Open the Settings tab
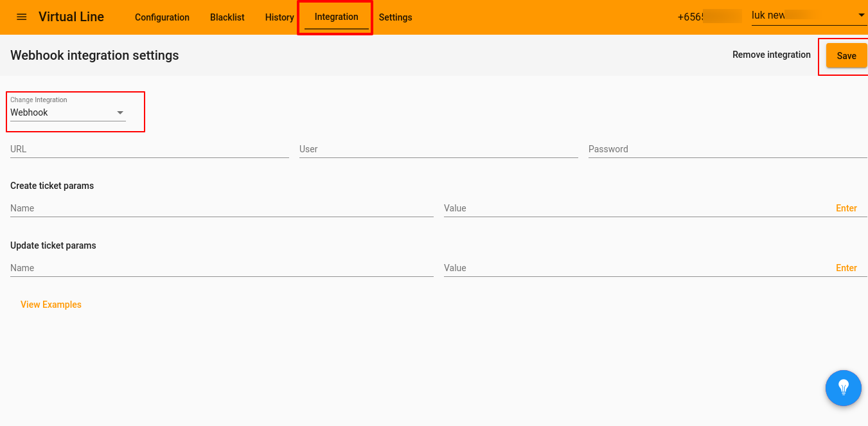 pos(396,17)
